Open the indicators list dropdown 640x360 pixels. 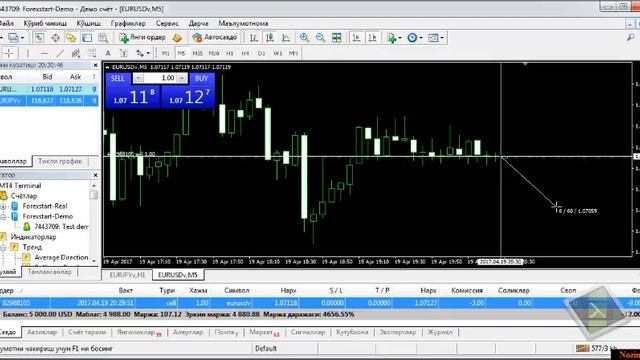[394, 38]
